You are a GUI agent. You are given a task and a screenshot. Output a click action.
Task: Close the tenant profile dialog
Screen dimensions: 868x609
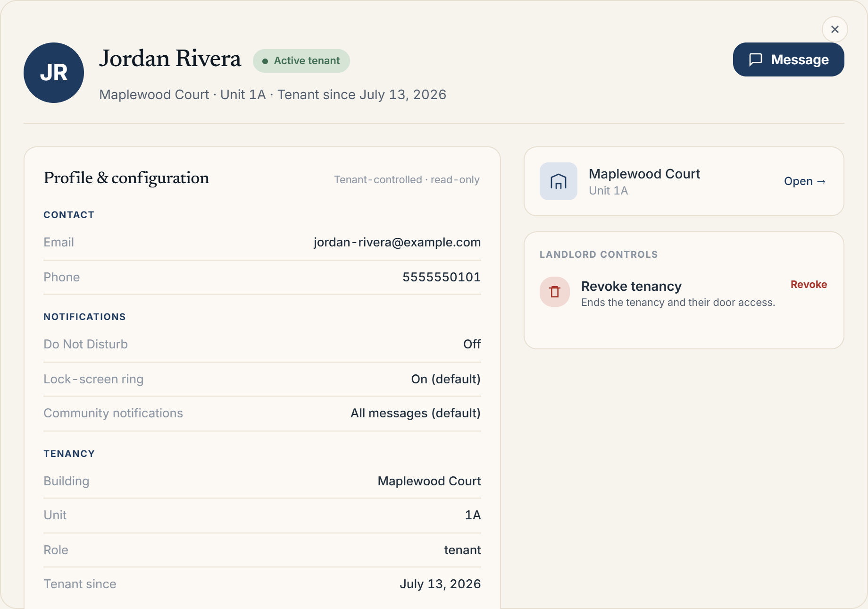click(x=835, y=29)
